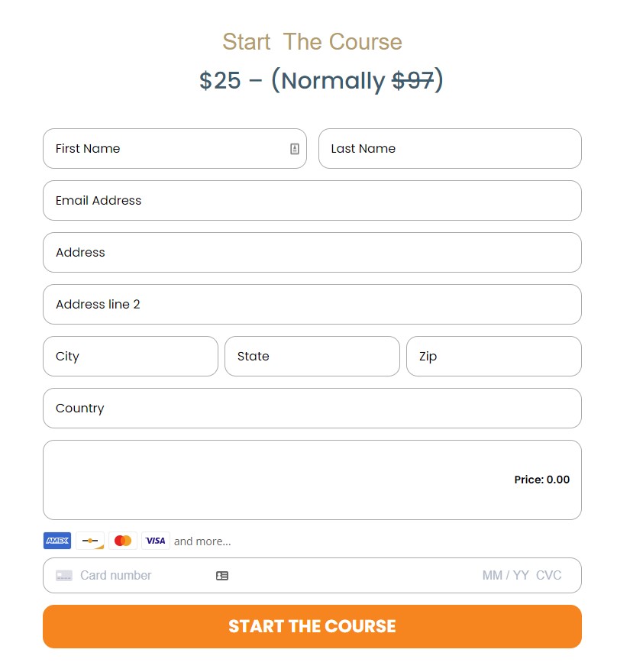The height and width of the screenshot is (672, 630).
Task: Select the Address line 2 field
Action: pos(312,304)
